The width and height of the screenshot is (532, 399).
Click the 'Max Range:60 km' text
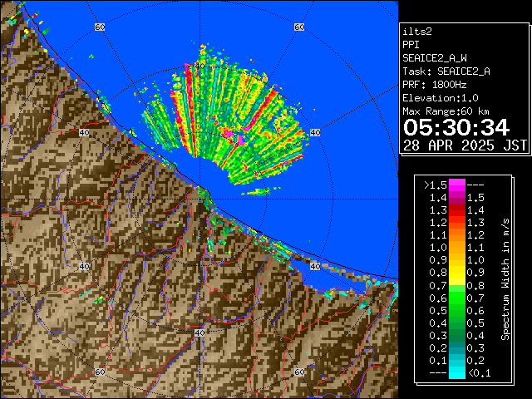point(446,111)
